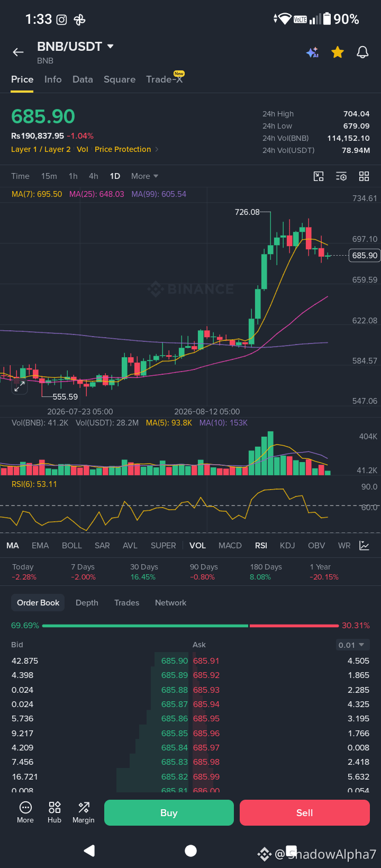Tap the Price Protection link
The width and height of the screenshot is (381, 868).
click(x=123, y=149)
